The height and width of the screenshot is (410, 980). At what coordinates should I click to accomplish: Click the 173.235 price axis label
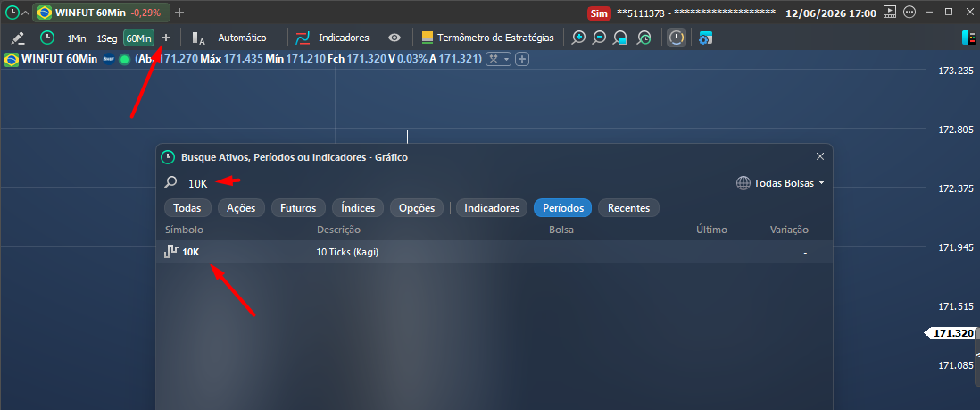956,71
